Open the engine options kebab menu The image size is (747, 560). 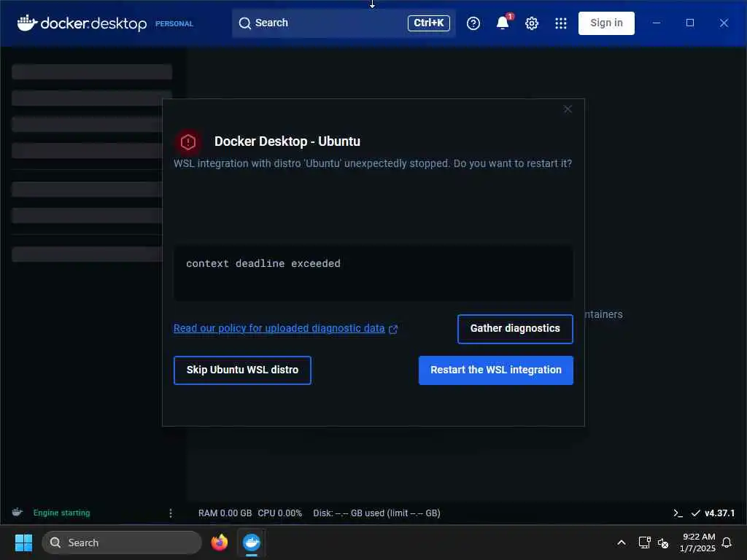pyautogui.click(x=171, y=513)
